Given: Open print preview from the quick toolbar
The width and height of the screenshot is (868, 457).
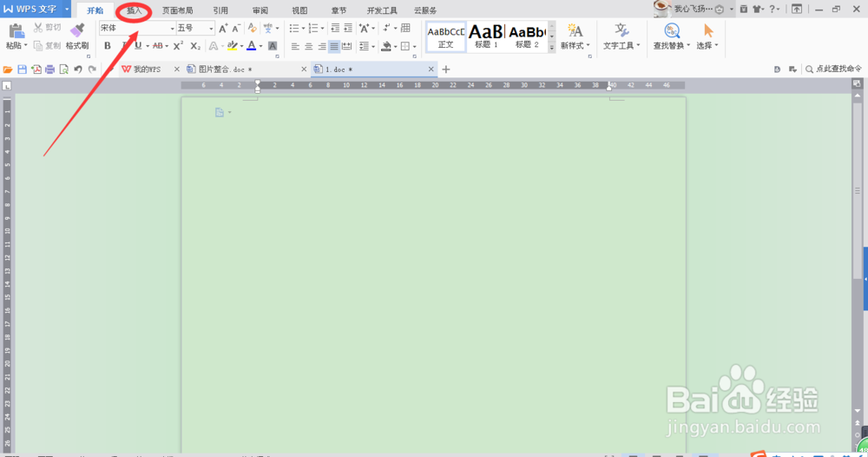Looking at the screenshot, I should tap(63, 70).
